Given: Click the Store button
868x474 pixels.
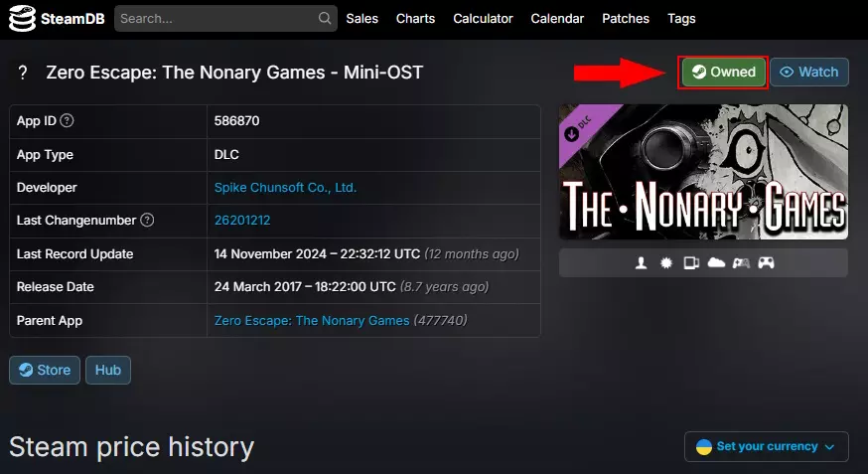Looking at the screenshot, I should click(44, 370).
